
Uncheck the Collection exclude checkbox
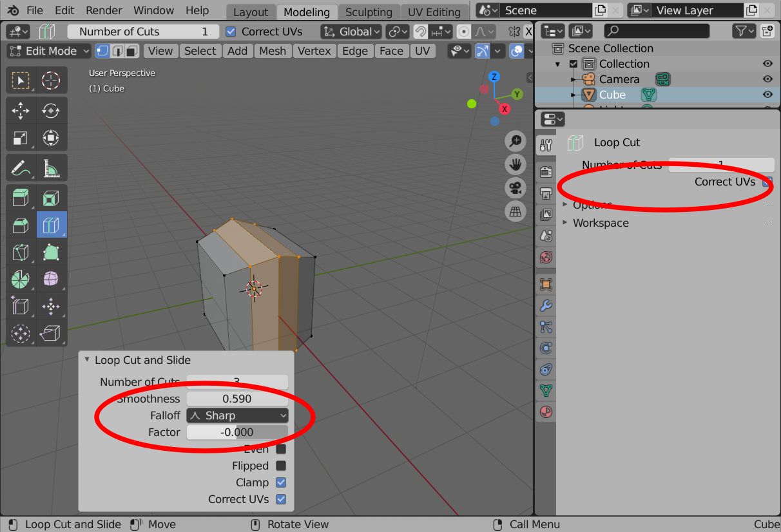click(x=574, y=64)
